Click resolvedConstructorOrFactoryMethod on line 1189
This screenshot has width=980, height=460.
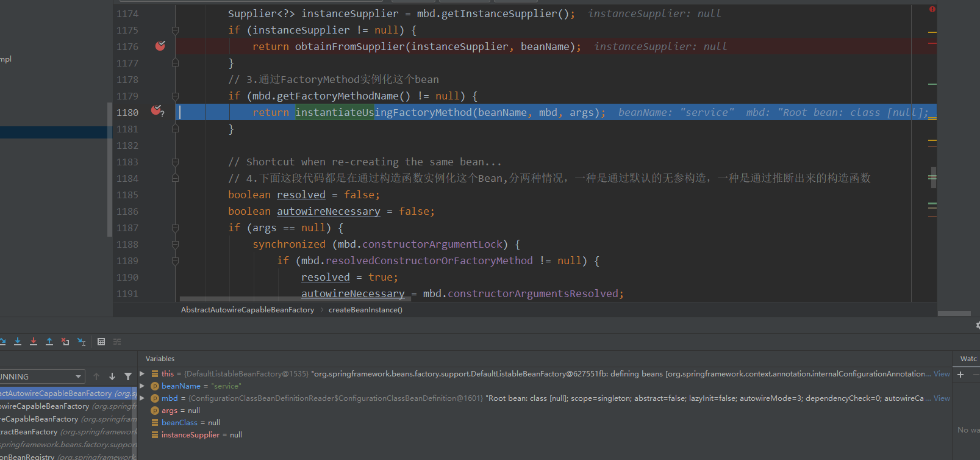point(429,261)
